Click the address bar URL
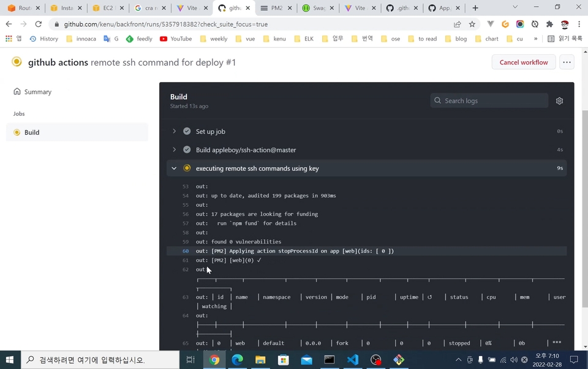The width and height of the screenshot is (588, 369). [x=166, y=24]
